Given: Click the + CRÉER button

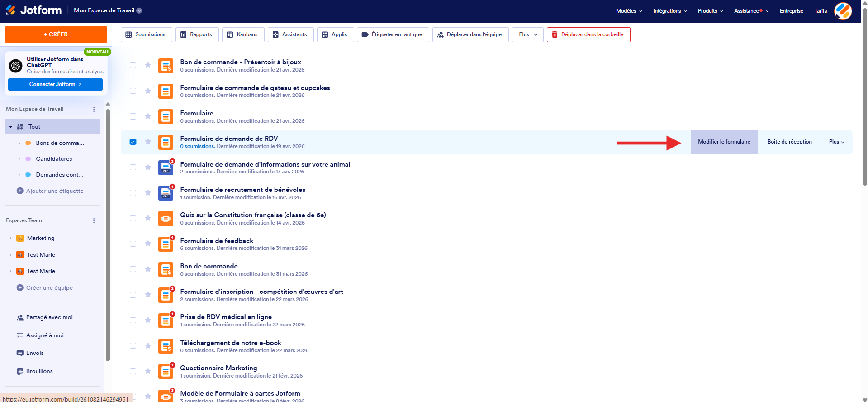Looking at the screenshot, I should pyautogui.click(x=56, y=34).
